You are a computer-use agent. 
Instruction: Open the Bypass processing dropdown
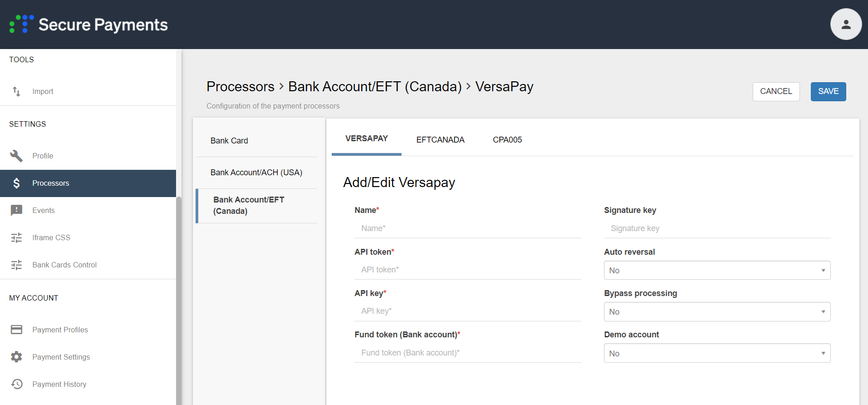point(717,311)
